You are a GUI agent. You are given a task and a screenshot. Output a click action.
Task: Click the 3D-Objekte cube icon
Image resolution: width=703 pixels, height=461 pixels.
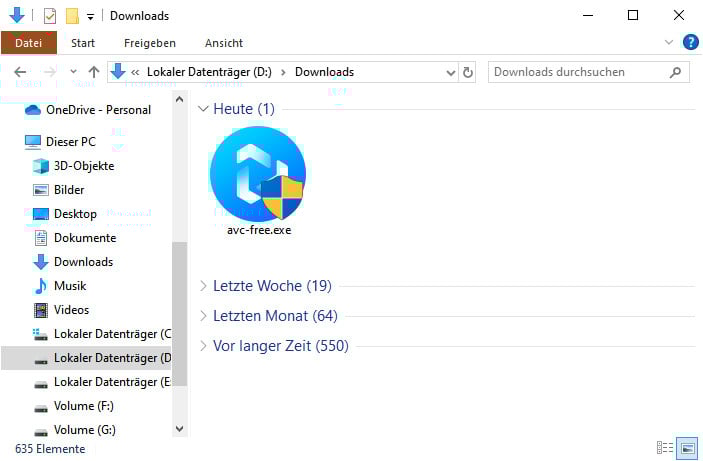click(41, 166)
